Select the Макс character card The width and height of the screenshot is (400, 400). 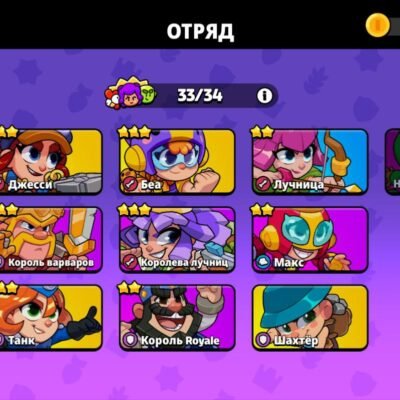310,240
